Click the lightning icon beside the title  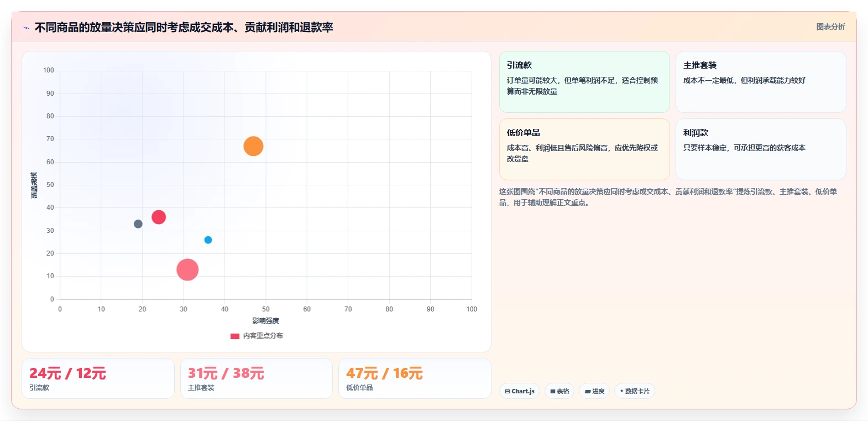26,28
